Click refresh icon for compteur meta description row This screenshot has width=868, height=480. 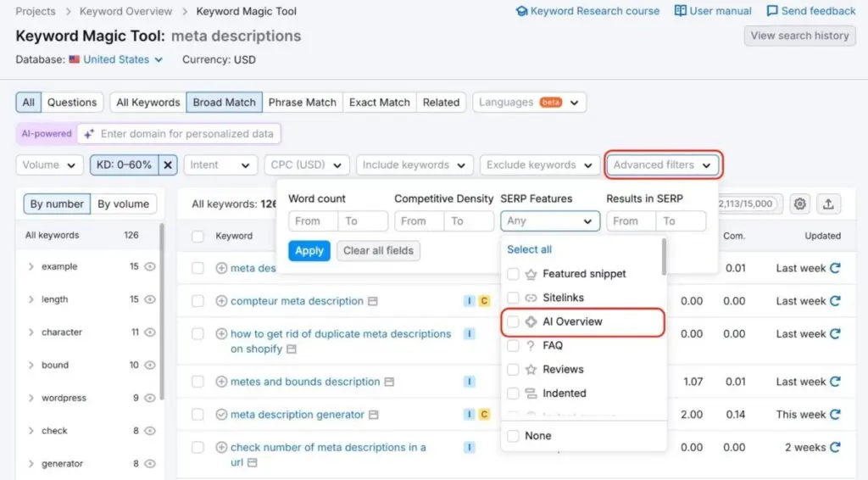coord(835,301)
